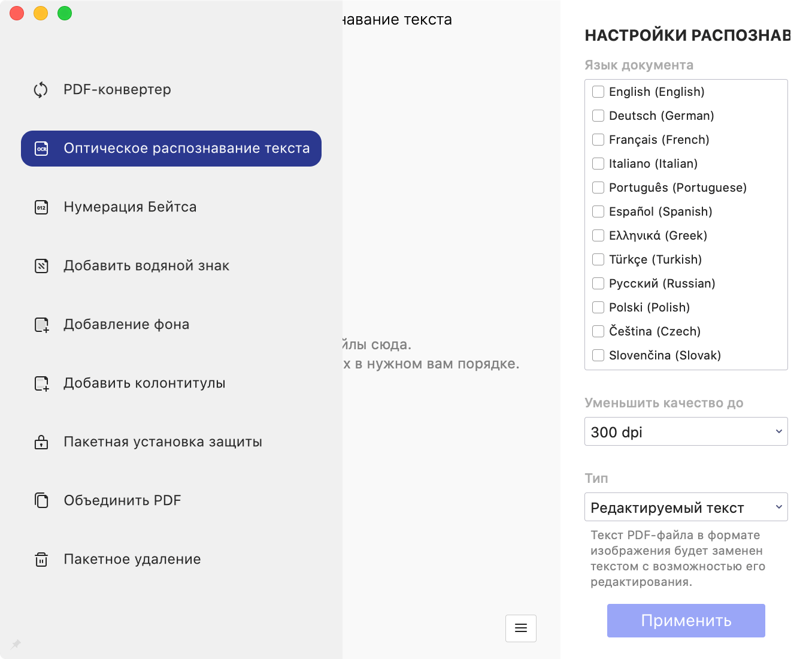Click the pin icon at sidebar bottom
Screen dimensions: 812x659
pos(16,644)
